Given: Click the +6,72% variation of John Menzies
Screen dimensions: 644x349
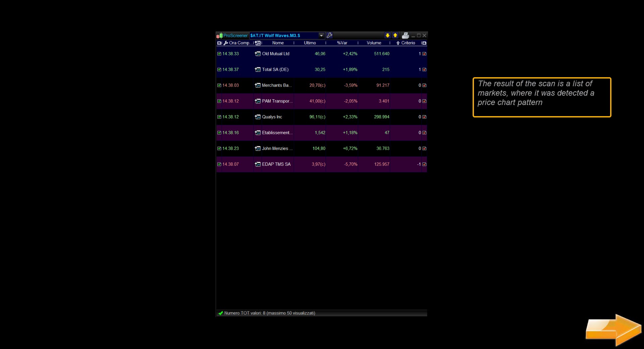Looking at the screenshot, I should pyautogui.click(x=350, y=148).
